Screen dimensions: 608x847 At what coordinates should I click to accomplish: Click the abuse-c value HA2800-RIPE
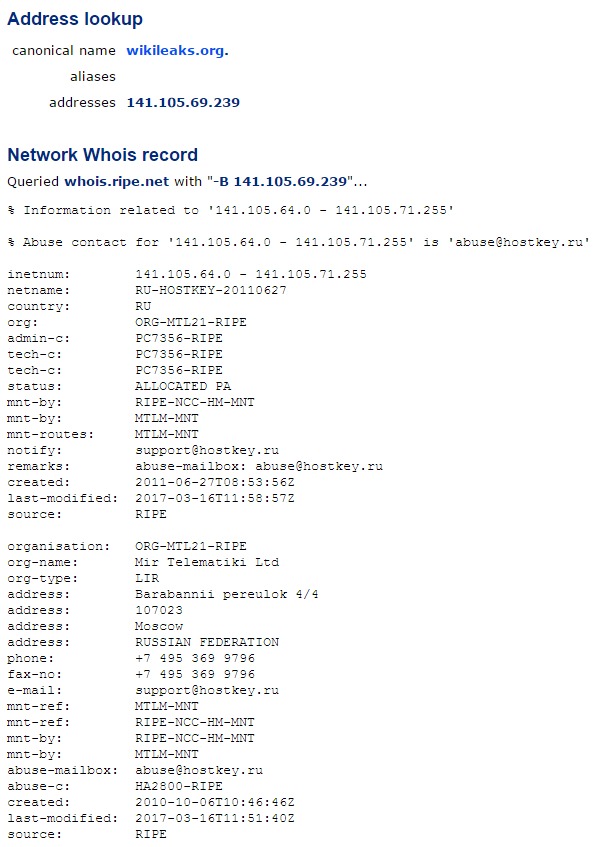[179, 786]
